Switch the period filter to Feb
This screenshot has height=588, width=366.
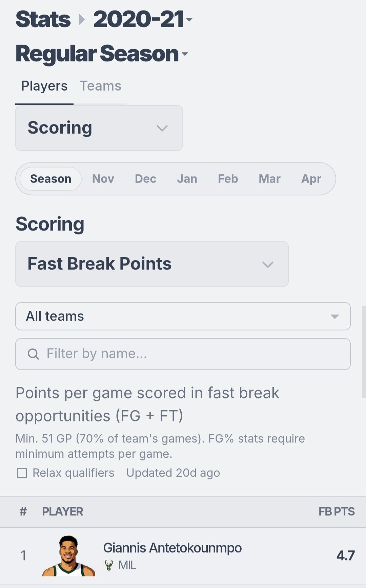coord(228,179)
